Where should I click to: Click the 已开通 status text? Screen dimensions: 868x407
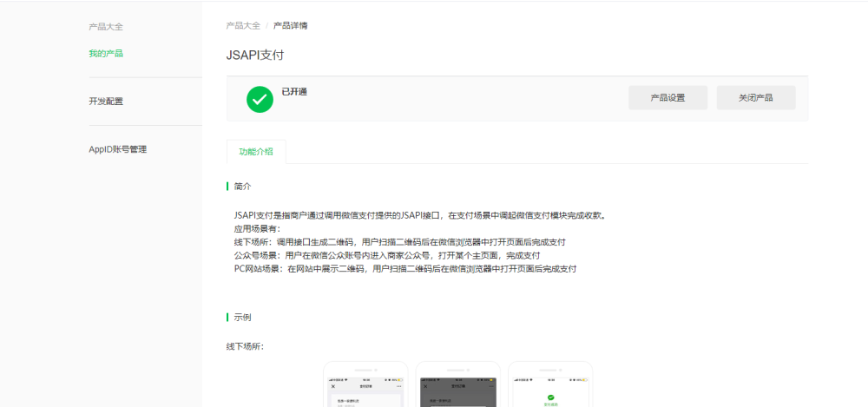[294, 92]
